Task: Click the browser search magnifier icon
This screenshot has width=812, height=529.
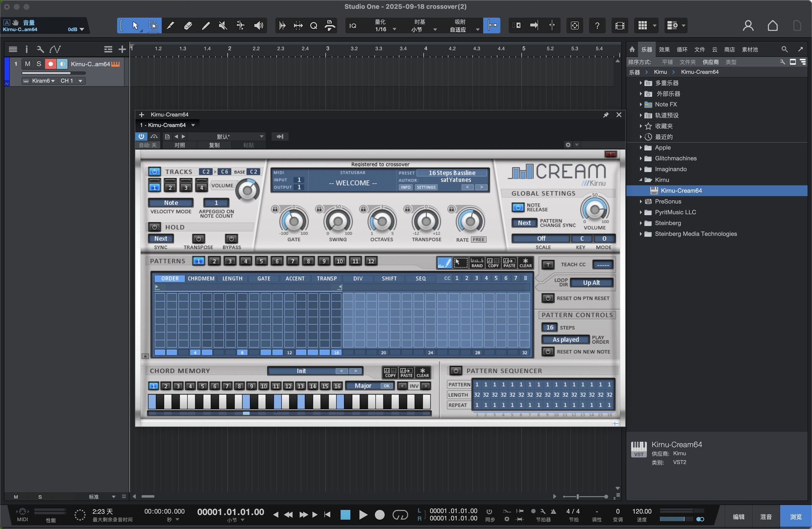Action: (x=785, y=50)
